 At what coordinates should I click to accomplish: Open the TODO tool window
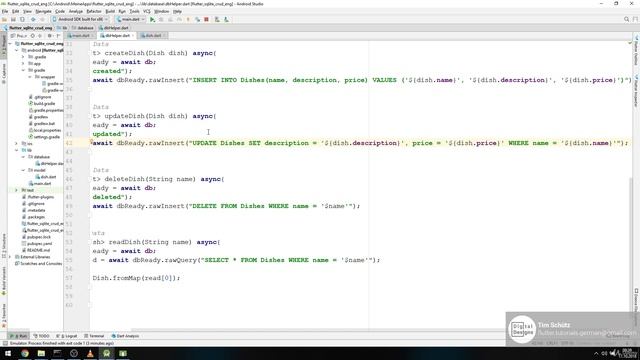pos(42,336)
